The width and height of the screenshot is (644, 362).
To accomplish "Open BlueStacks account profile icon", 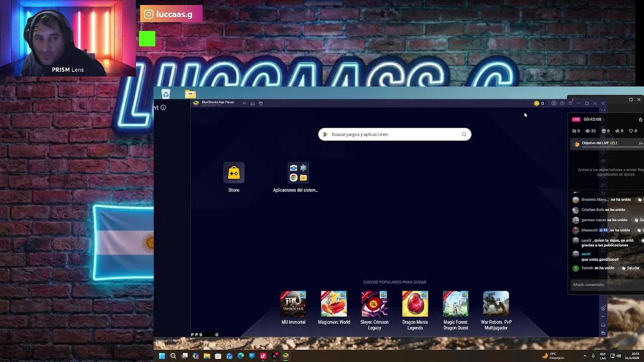I will [x=554, y=104].
